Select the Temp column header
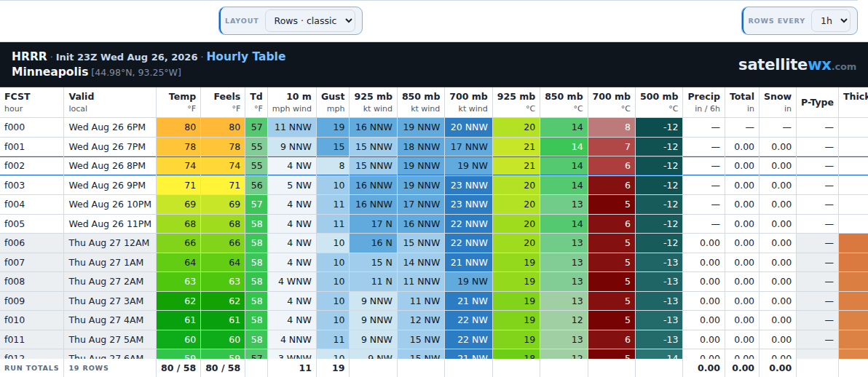 [178, 103]
